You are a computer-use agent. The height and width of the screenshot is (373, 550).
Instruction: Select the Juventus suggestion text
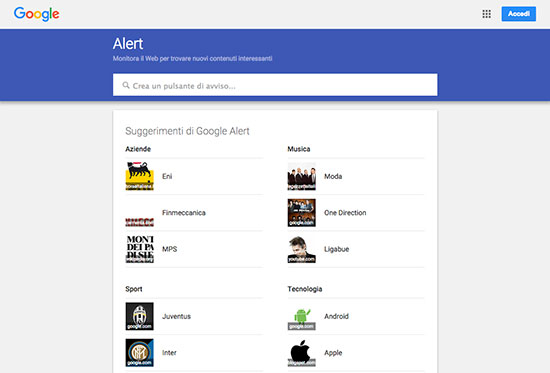176,316
